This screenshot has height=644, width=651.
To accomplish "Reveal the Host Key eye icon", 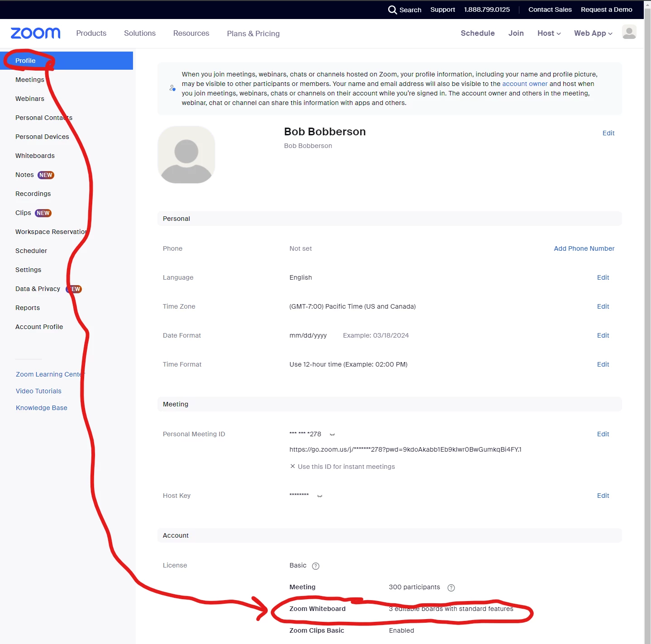I will point(320,496).
